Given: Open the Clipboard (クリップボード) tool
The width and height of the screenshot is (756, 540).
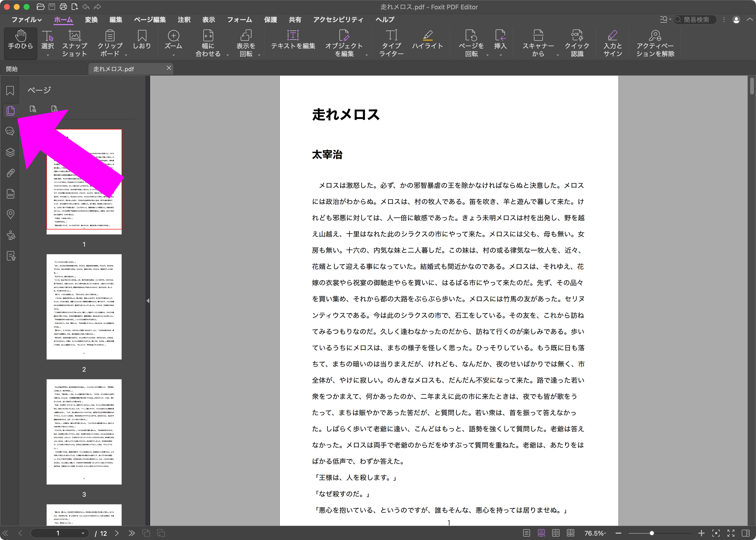Looking at the screenshot, I should 110,43.
